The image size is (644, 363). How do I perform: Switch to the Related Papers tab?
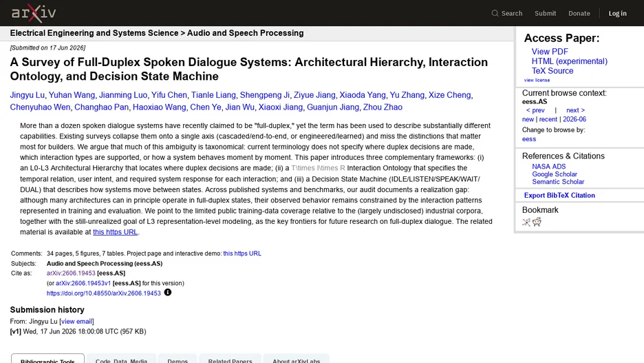230,358
